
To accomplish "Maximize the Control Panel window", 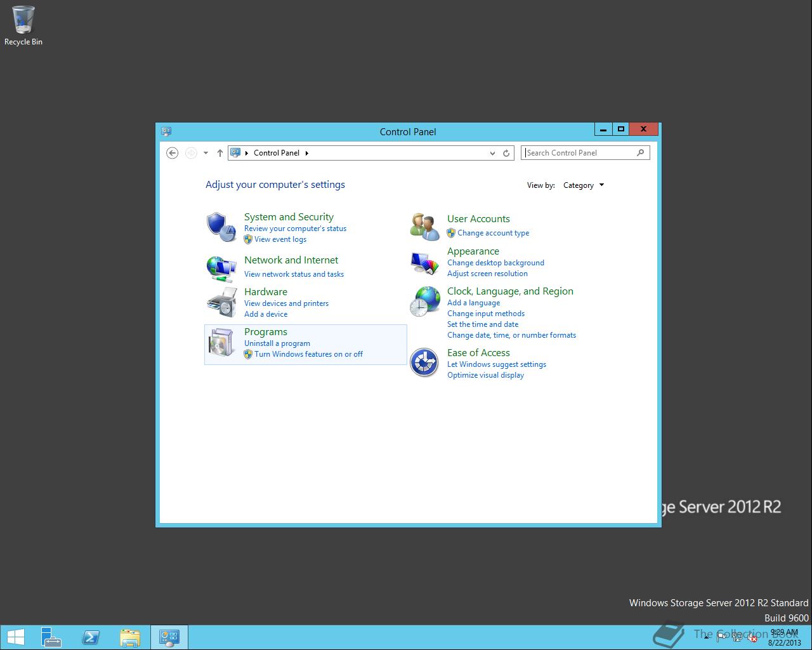I will click(x=621, y=129).
